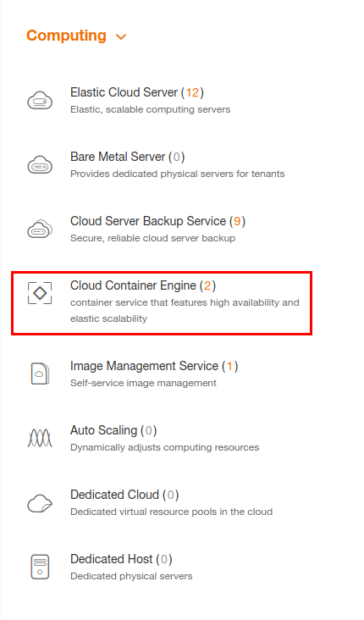Click the Dedicated Host server icon

[x=40, y=567]
